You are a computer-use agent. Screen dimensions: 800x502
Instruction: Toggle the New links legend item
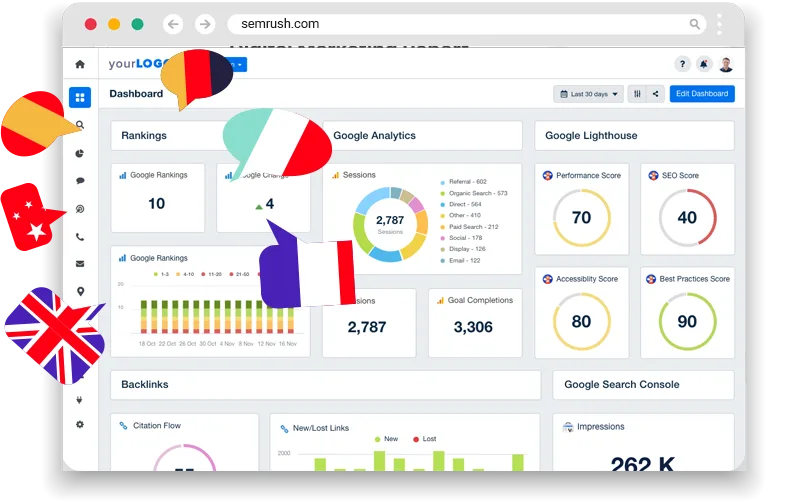coord(386,439)
